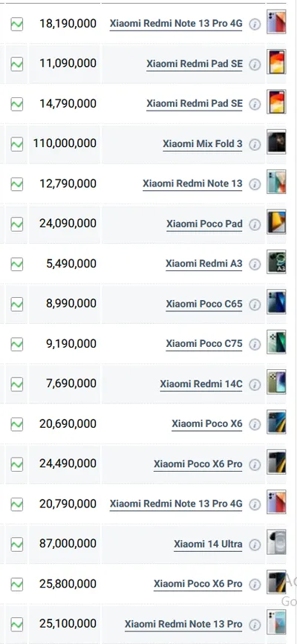
Task: Open Xiaomi Redmi Pad SE link priced 11,090,000
Action: [195, 64]
